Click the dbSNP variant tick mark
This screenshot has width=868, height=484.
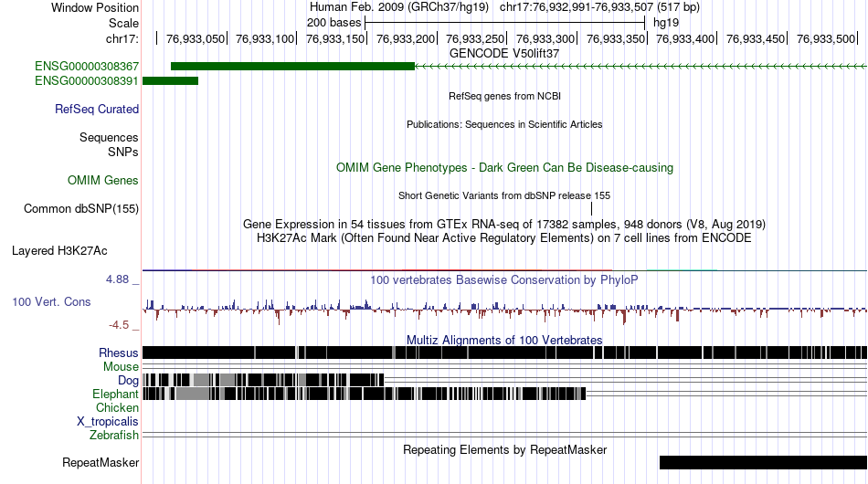[x=591, y=208]
